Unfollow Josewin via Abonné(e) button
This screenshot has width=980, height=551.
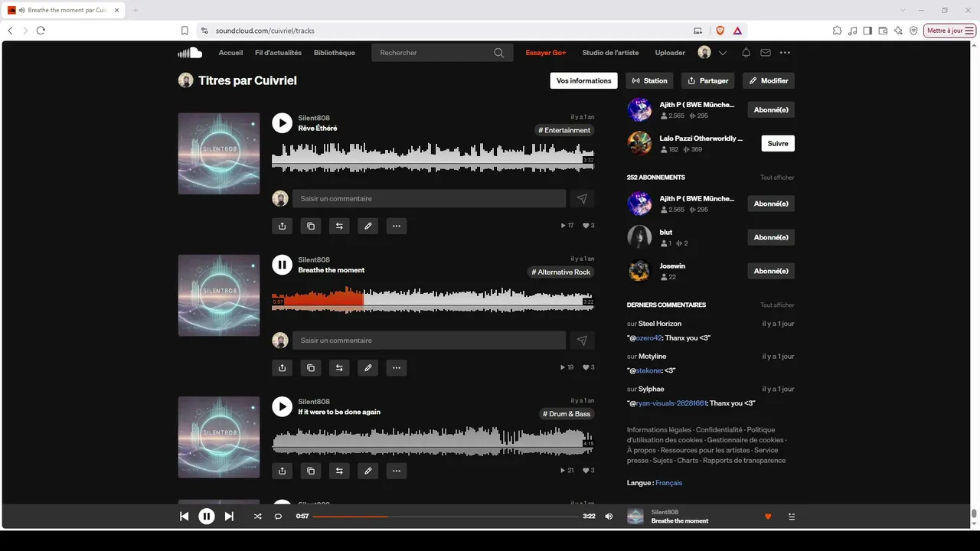pyautogui.click(x=771, y=271)
